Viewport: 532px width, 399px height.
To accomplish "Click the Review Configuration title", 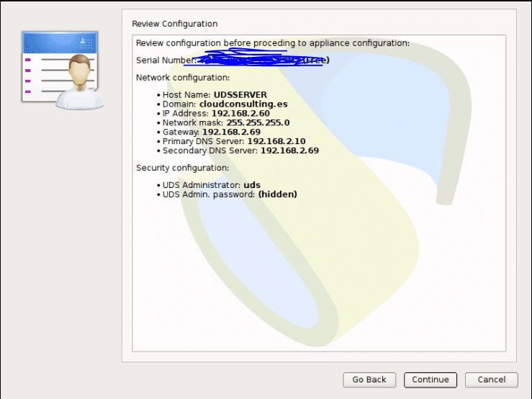I will click(x=174, y=24).
